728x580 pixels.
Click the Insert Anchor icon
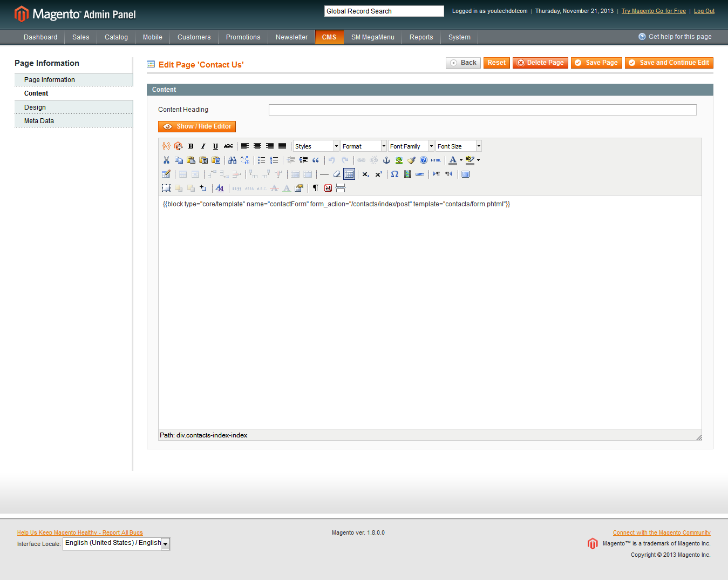tap(386, 160)
